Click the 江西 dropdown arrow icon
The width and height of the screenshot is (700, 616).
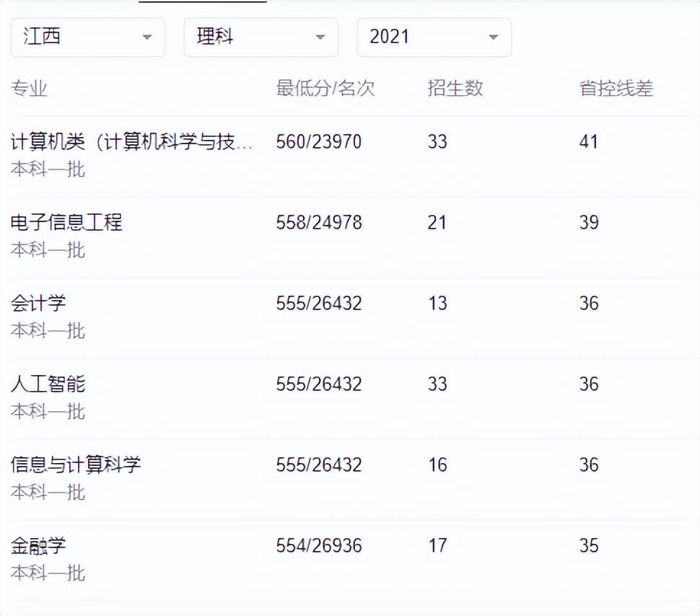148,37
